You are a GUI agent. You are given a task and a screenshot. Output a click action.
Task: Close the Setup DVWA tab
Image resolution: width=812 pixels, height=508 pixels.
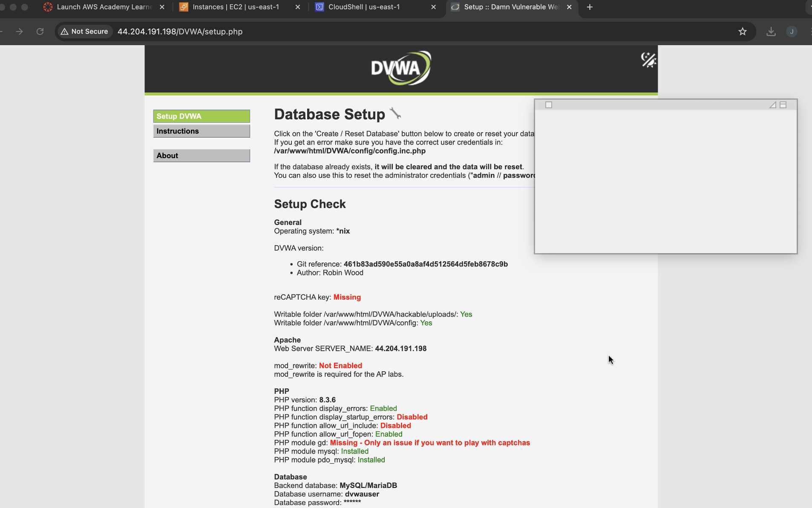point(569,7)
